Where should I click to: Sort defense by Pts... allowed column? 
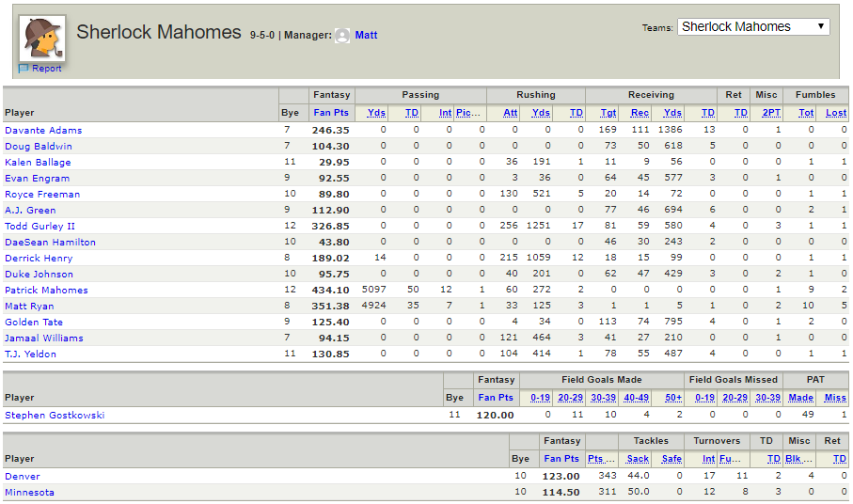(601, 458)
